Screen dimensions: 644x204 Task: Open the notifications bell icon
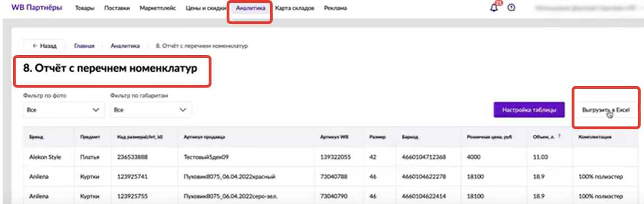pos(495,8)
